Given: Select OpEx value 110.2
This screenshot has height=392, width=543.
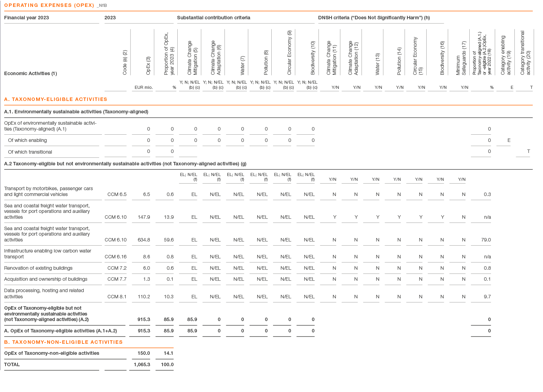Looking at the screenshot, I should point(144,297).
